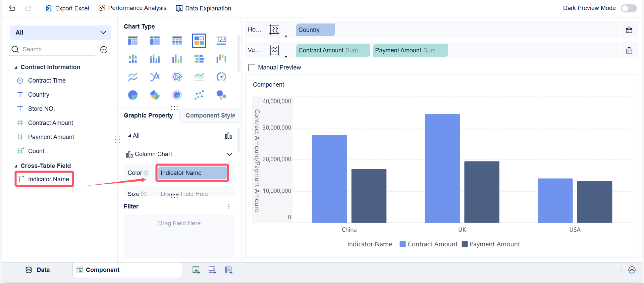
Task: Select the Store NO. field
Action: tap(41, 109)
